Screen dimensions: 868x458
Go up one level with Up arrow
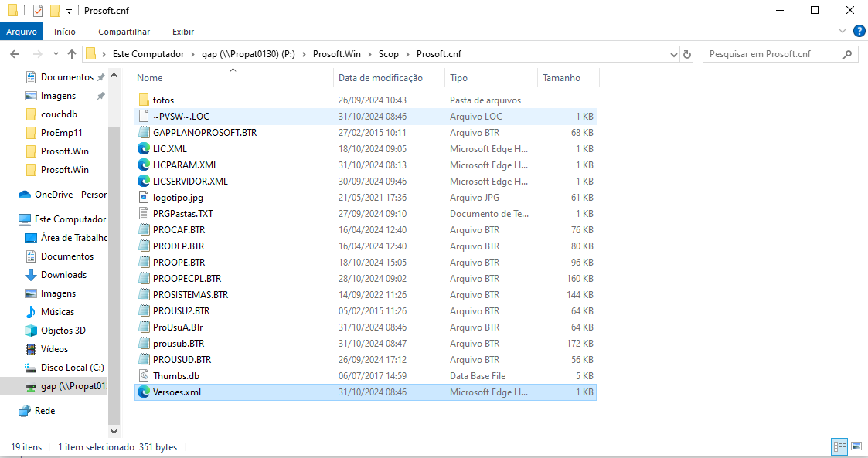click(71, 54)
